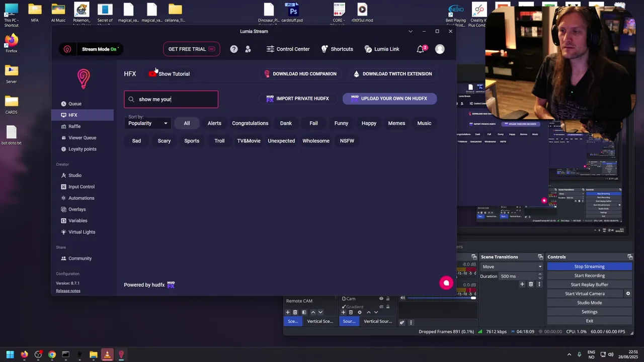Move scene down in OBS
The height and width of the screenshot is (362, 644).
click(x=320, y=312)
